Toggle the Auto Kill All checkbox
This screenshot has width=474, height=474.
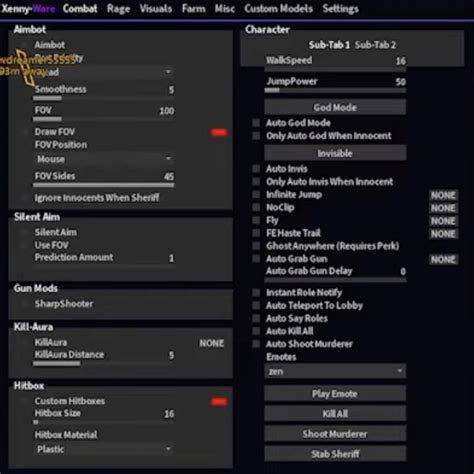[256, 331]
